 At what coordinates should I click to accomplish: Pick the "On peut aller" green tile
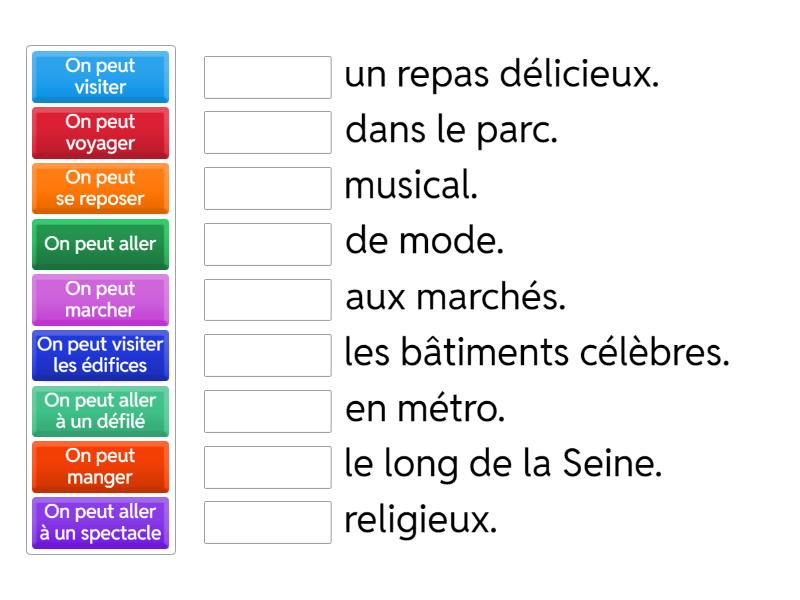coord(99,244)
